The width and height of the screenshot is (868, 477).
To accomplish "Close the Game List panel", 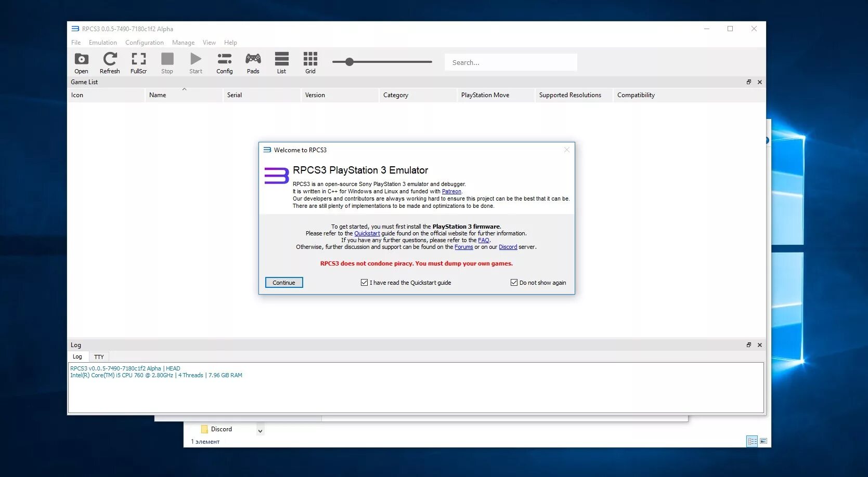I will tap(760, 82).
